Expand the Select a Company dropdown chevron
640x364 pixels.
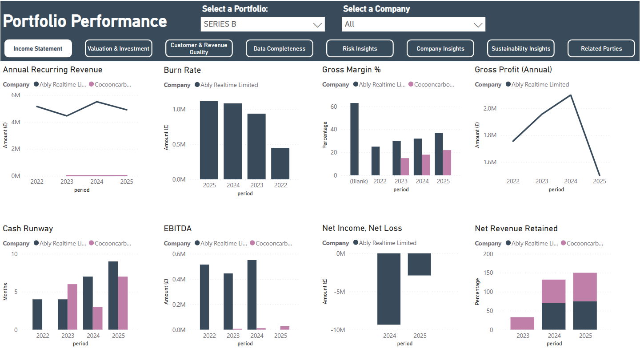click(x=478, y=25)
